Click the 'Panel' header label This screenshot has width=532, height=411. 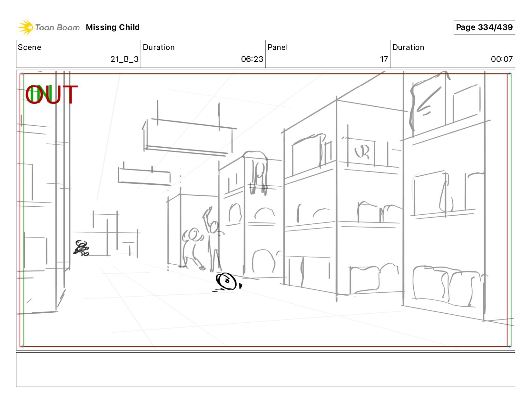tap(278, 47)
